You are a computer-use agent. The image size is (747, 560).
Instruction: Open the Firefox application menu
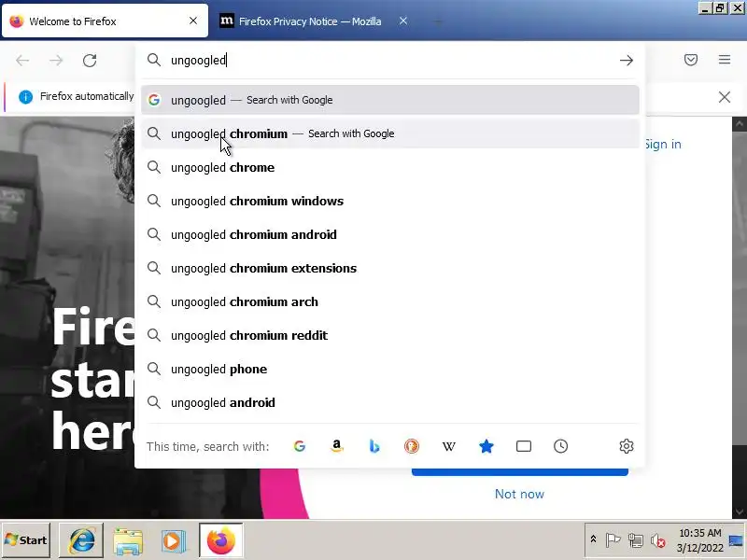(x=725, y=60)
